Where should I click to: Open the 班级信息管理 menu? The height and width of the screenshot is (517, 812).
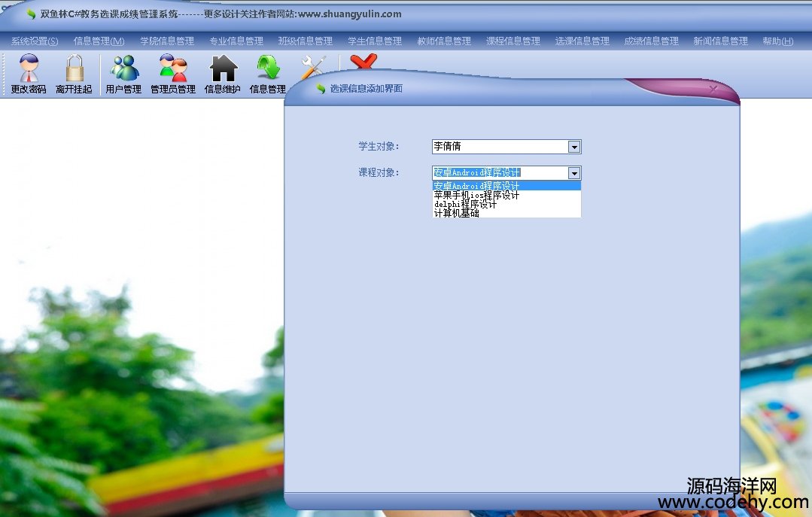click(x=306, y=41)
